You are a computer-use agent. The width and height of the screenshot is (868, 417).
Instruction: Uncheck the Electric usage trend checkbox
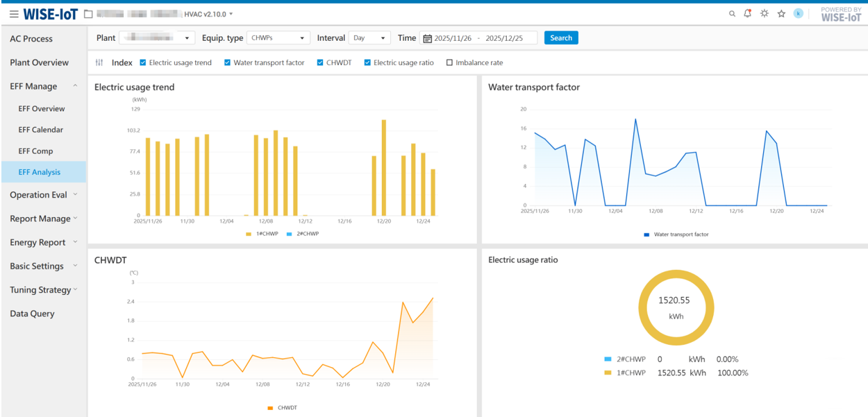143,62
